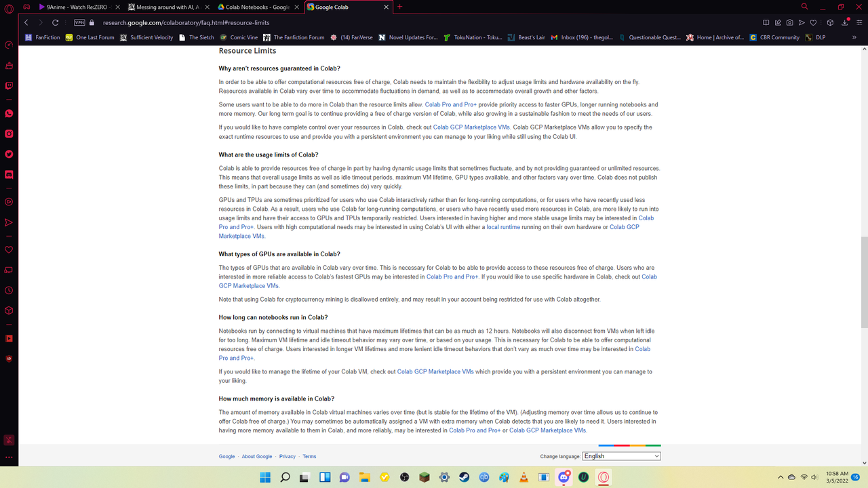868x488 pixels.
Task: Switch to the 9Anime Watch Re:ZERO tab
Action: (x=79, y=7)
